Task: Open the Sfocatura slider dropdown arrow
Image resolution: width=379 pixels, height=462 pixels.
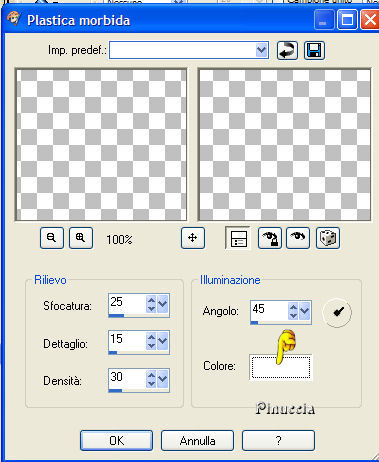Action: [163, 304]
